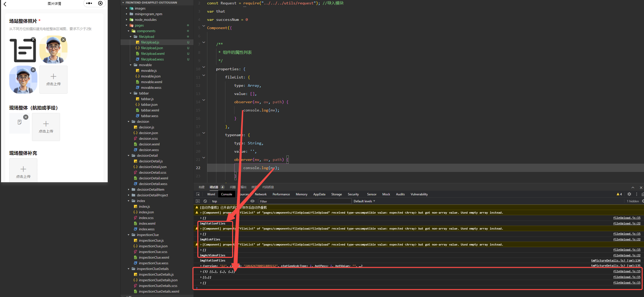Show the console sidebar panel icon
Screen dimensions: 644x297
tap(198, 201)
